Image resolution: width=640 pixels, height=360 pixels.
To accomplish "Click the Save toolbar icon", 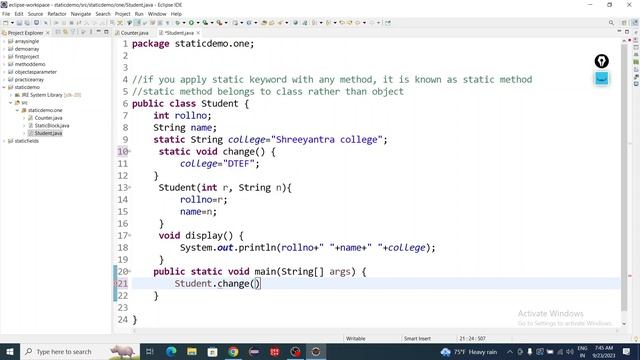I will (x=19, y=23).
